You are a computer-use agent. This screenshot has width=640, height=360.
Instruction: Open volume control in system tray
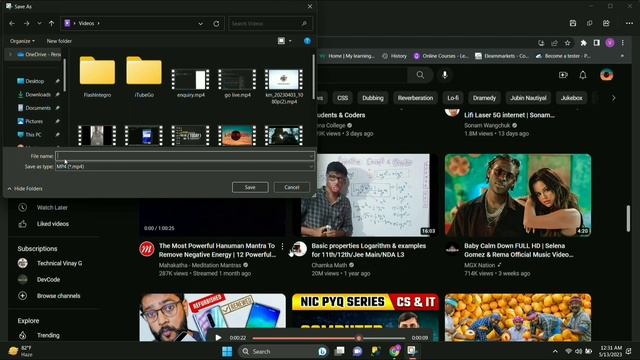(578, 351)
